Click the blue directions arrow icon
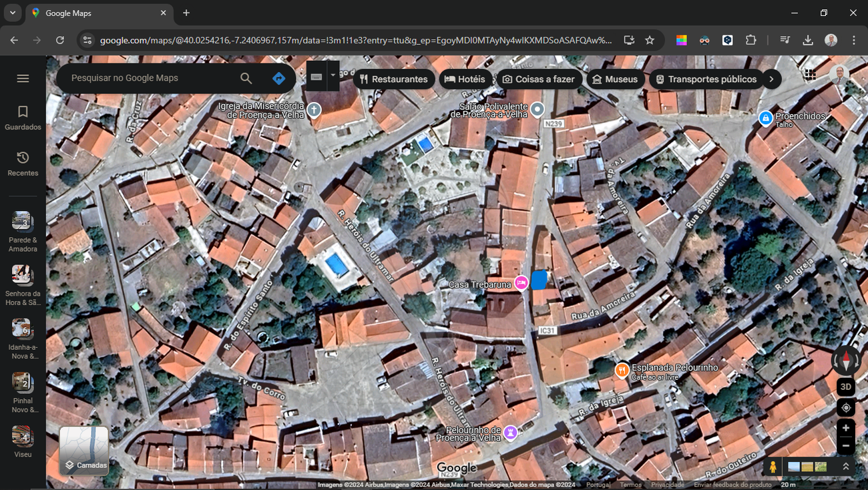This screenshot has height=490, width=868. point(279,79)
